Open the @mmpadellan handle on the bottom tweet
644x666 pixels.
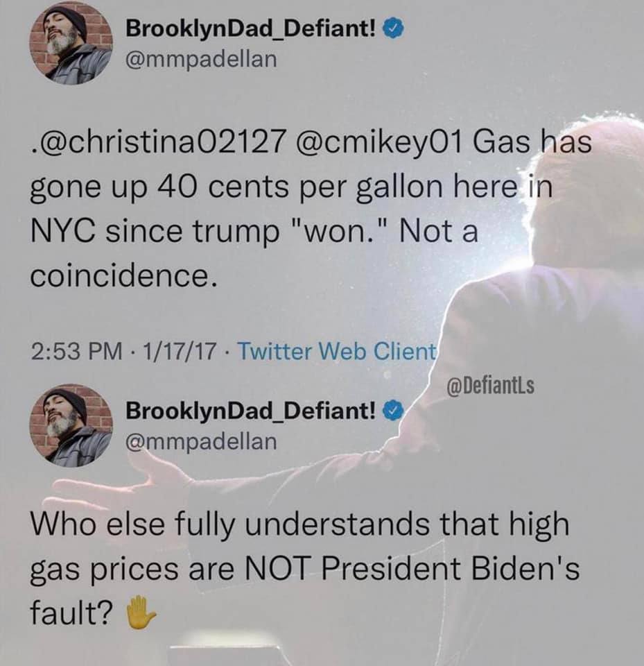tap(200, 441)
